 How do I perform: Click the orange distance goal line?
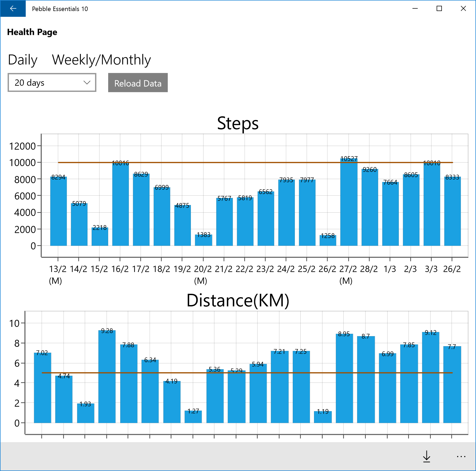(x=247, y=373)
